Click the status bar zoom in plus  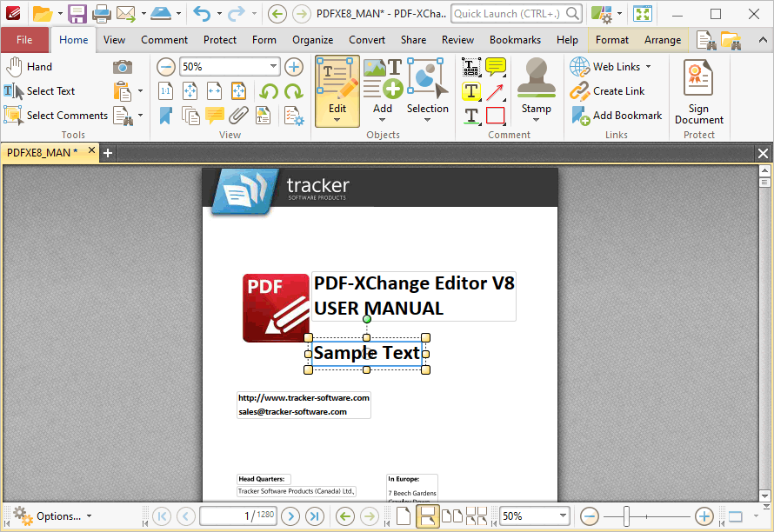704,516
